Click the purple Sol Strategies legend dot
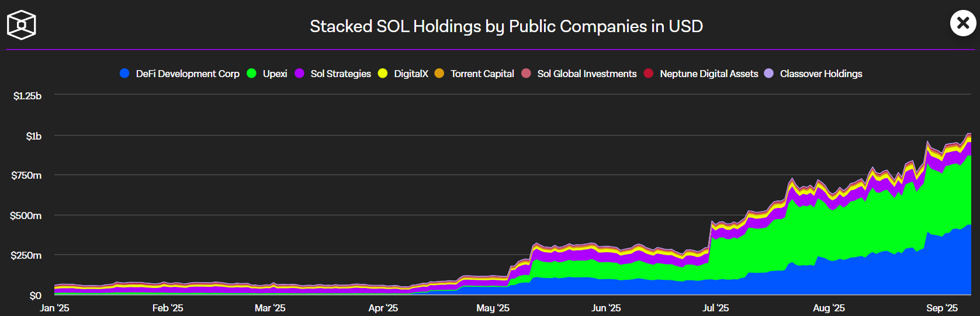The image size is (980, 316). [x=299, y=74]
